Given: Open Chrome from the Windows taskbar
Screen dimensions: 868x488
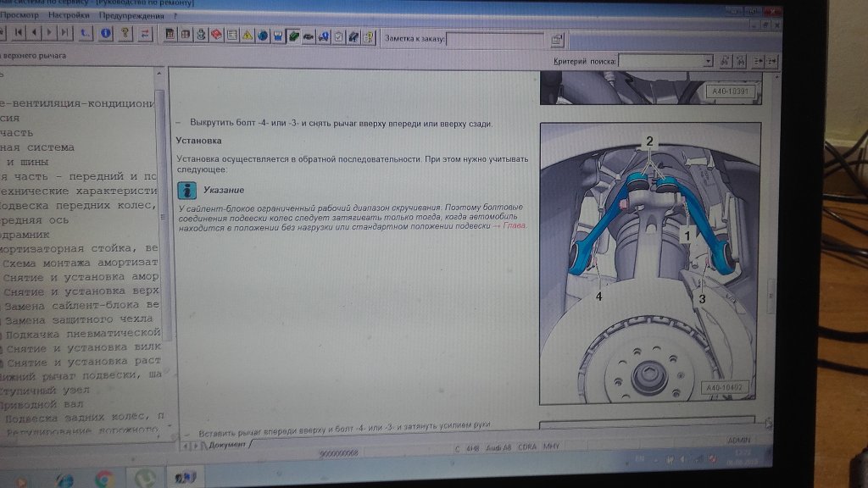Looking at the screenshot, I should 105,480.
